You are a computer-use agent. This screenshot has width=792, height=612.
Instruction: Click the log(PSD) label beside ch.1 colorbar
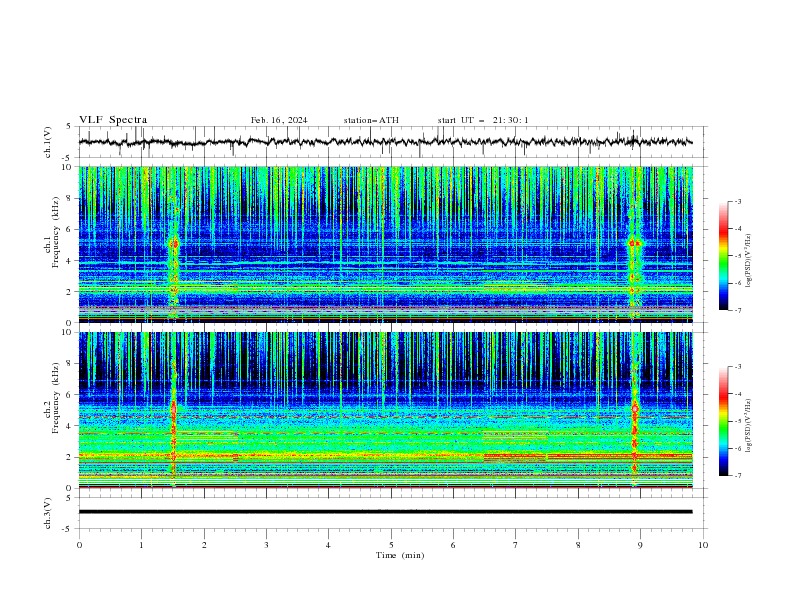748,261
